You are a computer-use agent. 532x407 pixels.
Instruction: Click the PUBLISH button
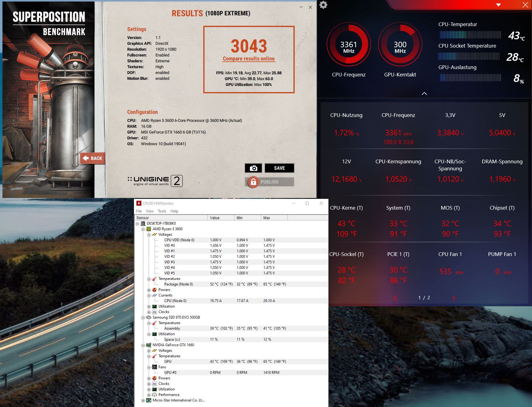tap(270, 182)
